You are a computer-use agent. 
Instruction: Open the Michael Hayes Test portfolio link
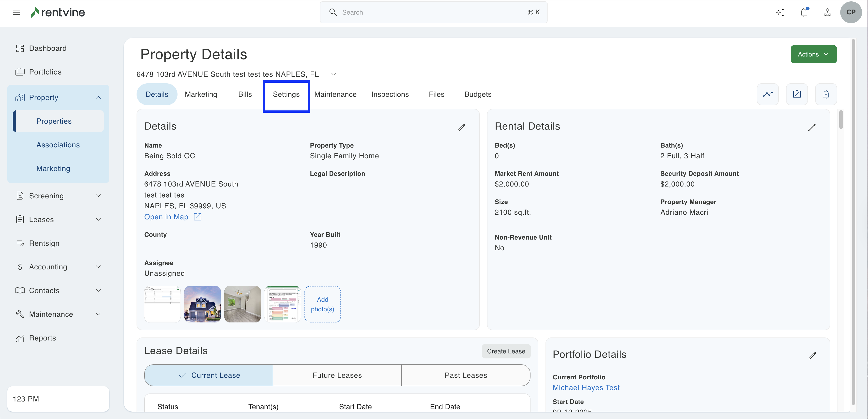pyautogui.click(x=586, y=388)
